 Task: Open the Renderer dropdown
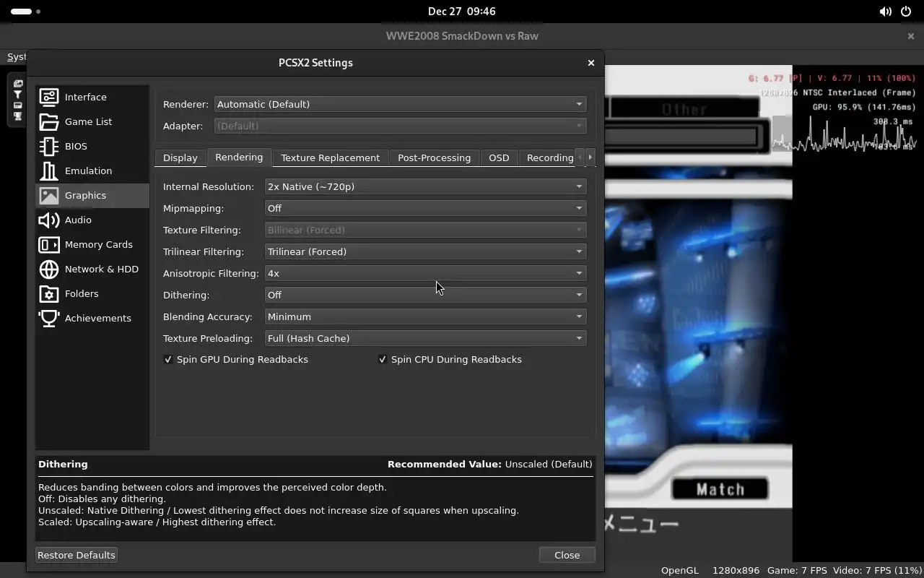(400, 104)
